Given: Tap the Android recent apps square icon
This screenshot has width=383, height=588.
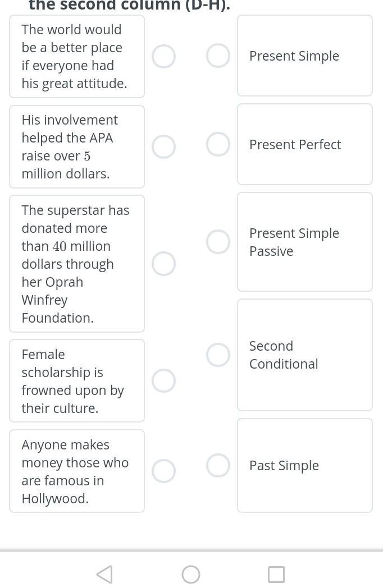Looking at the screenshot, I should [x=276, y=574].
